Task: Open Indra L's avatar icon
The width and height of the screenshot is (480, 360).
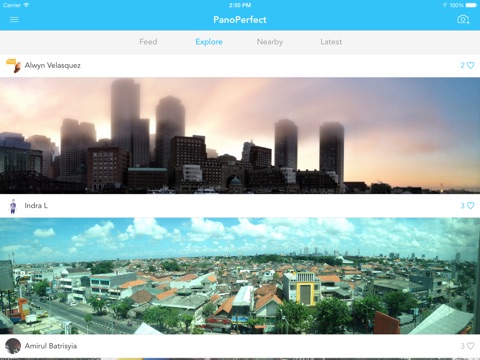Action: pyautogui.click(x=13, y=206)
